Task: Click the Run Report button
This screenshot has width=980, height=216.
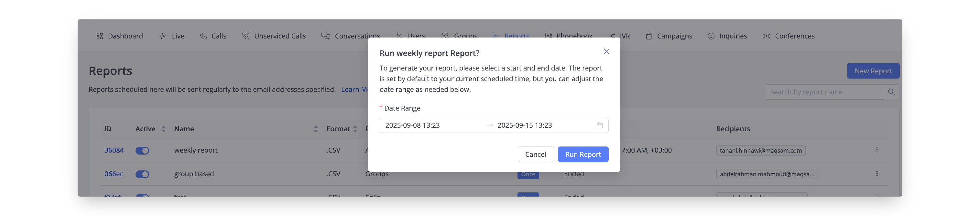Action: pyautogui.click(x=583, y=154)
